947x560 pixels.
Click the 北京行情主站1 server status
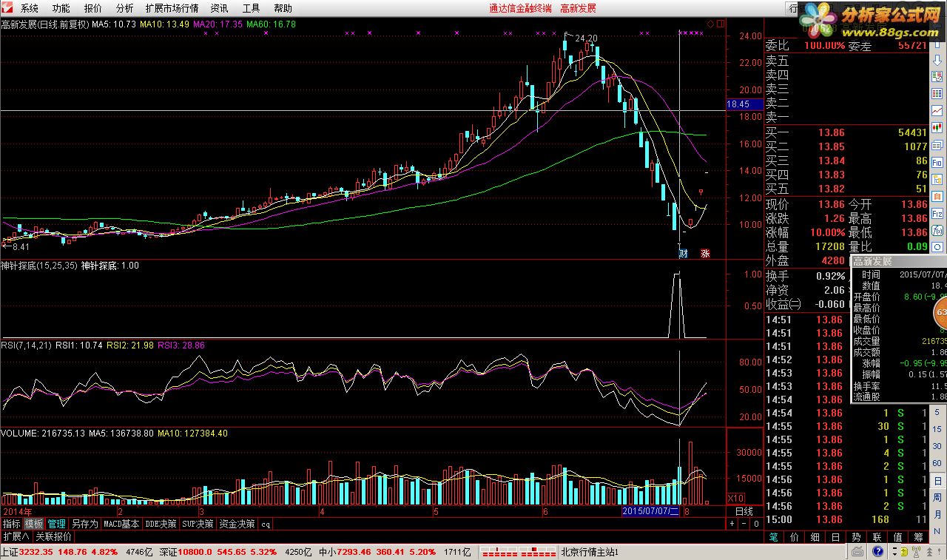click(x=590, y=552)
